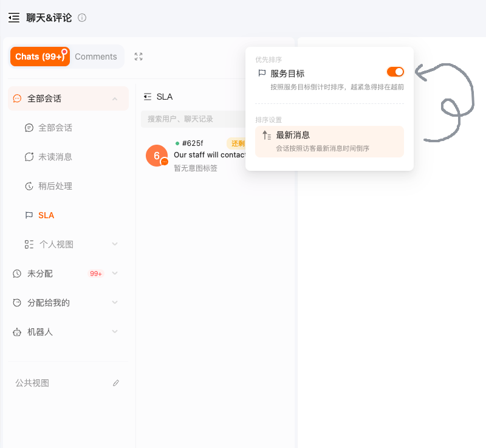Toggle conversation list icon beside SLA header
Viewport: 486px width, 448px height.
pyautogui.click(x=148, y=97)
